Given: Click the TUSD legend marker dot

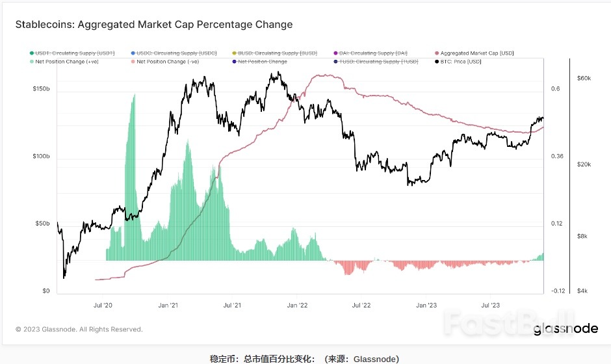Looking at the screenshot, I should tap(335, 61).
